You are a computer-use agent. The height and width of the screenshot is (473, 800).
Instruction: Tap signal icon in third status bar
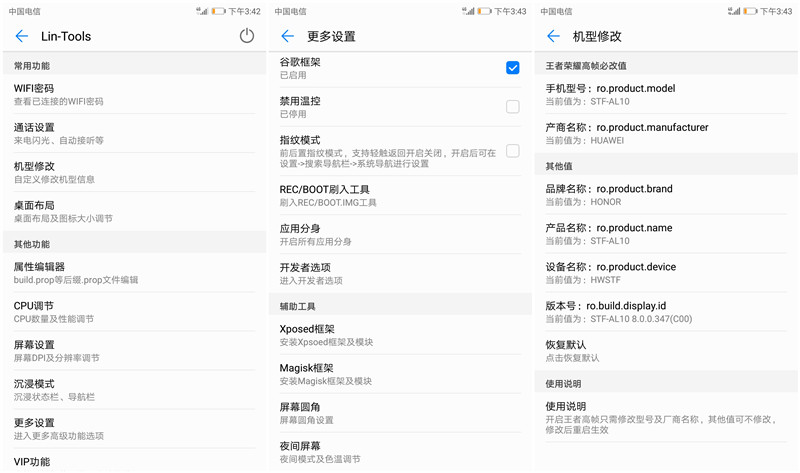(734, 11)
